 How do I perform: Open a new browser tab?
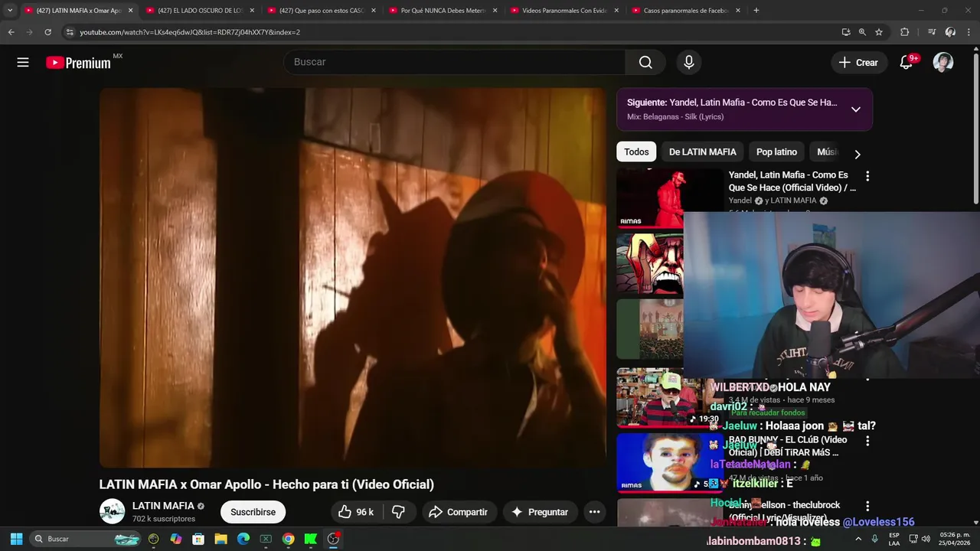pyautogui.click(x=756, y=11)
